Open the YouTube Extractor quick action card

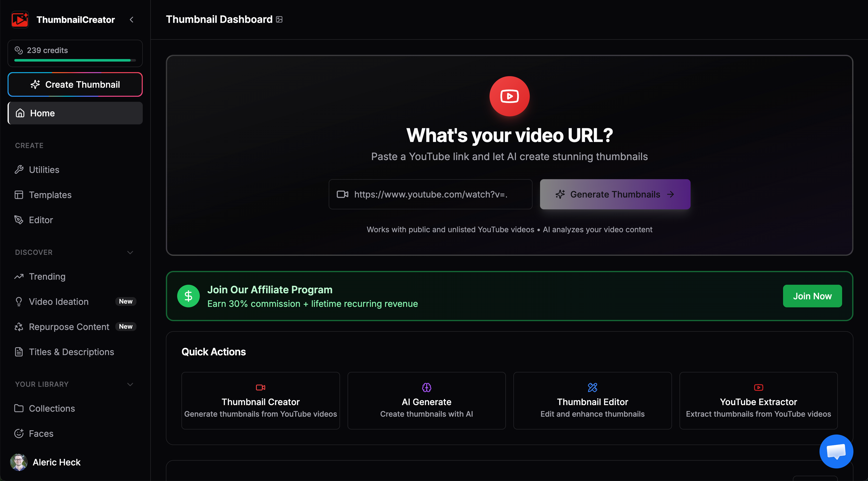click(758, 401)
